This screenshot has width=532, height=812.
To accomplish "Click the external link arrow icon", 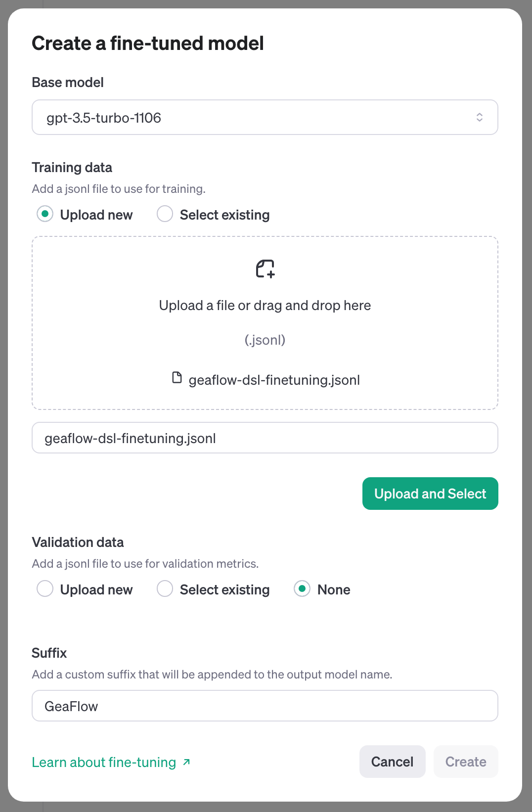I will pyautogui.click(x=186, y=762).
